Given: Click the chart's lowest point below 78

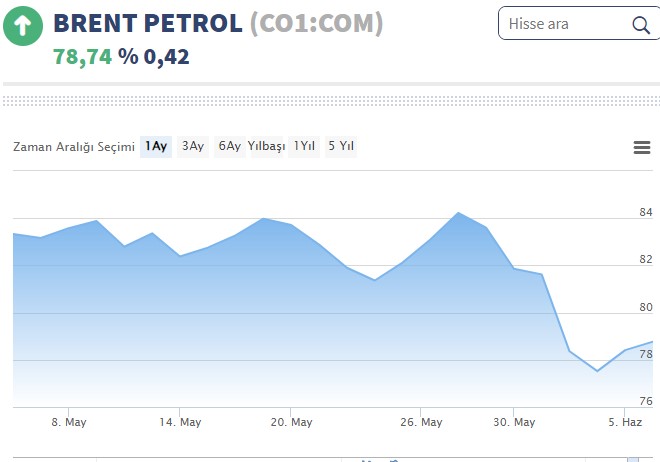Looking at the screenshot, I should coord(597,371).
